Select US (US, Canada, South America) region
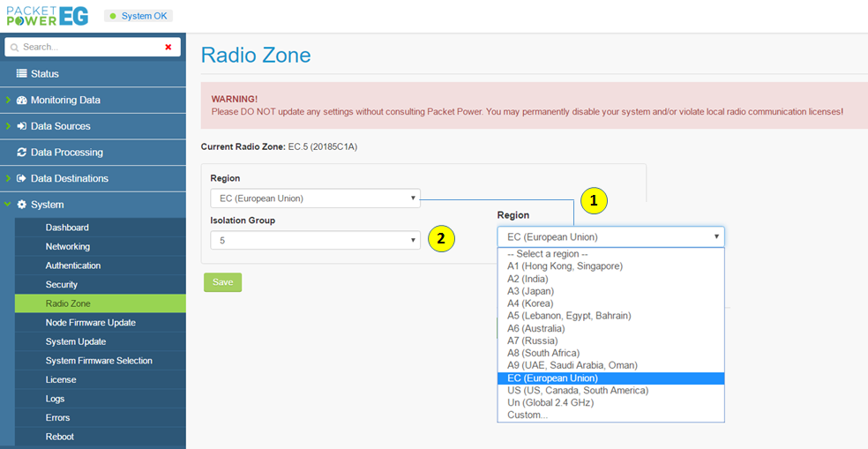 tap(578, 390)
